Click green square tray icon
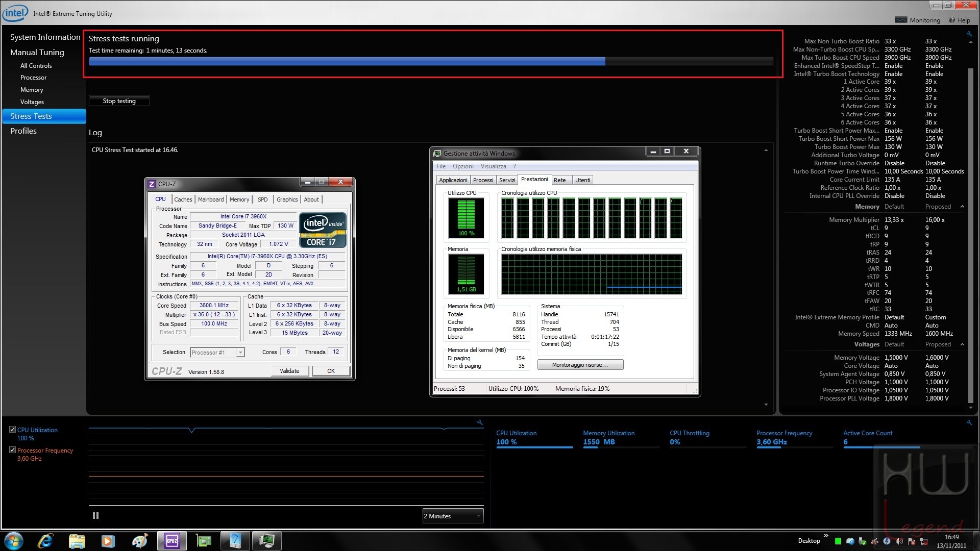 [x=838, y=541]
